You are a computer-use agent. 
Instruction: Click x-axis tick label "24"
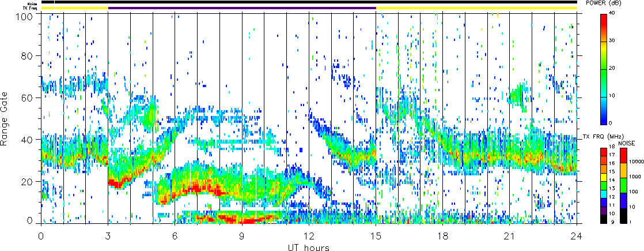coord(577,236)
